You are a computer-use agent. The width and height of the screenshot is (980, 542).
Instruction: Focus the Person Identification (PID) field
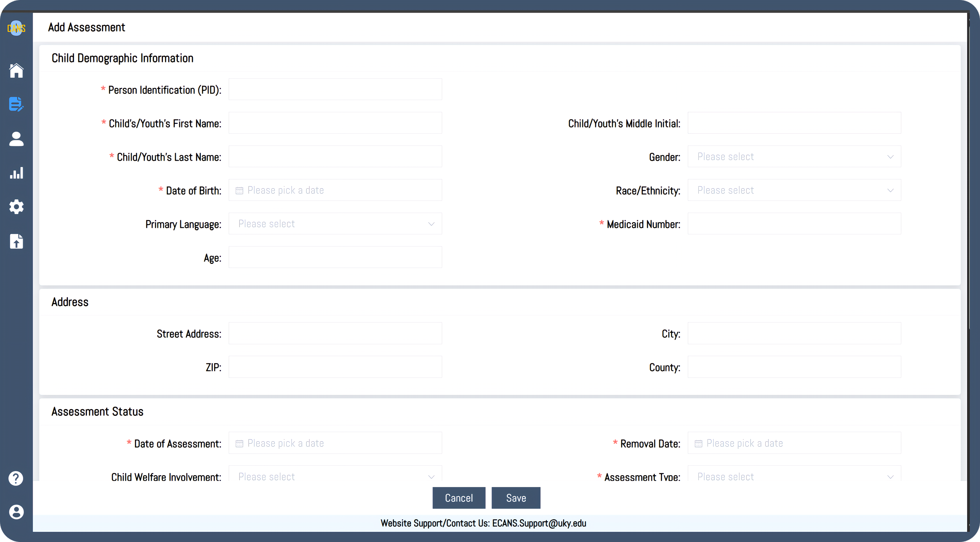(x=335, y=89)
